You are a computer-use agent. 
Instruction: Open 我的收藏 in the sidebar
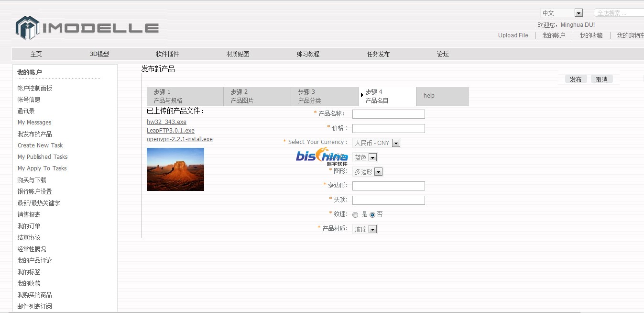click(29, 283)
